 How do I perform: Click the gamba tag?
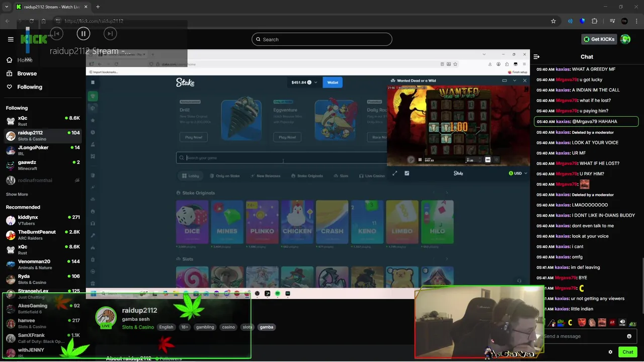[x=266, y=327]
